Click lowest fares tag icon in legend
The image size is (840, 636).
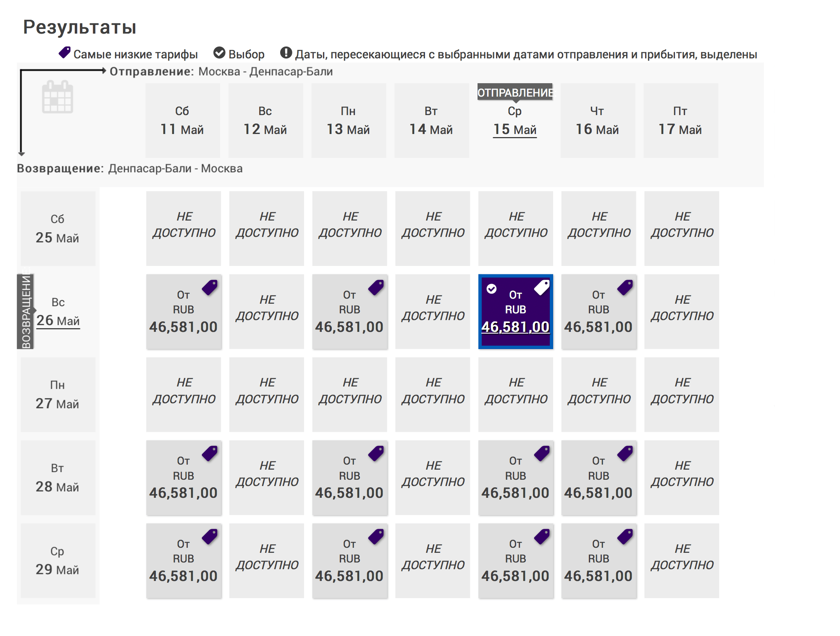click(x=65, y=53)
